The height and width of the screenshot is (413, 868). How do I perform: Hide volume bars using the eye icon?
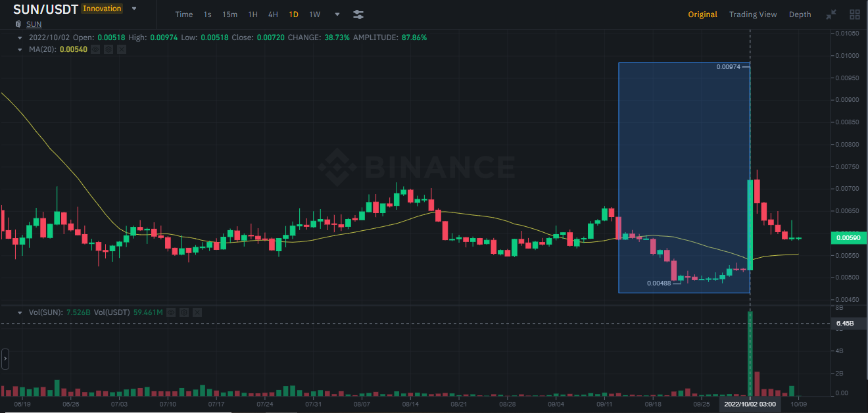click(x=171, y=312)
